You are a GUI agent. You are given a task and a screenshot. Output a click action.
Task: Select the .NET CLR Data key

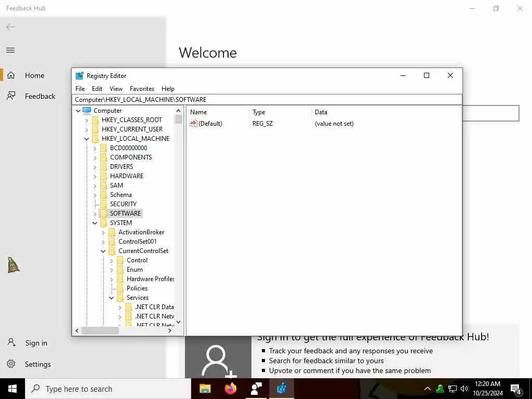pos(154,307)
